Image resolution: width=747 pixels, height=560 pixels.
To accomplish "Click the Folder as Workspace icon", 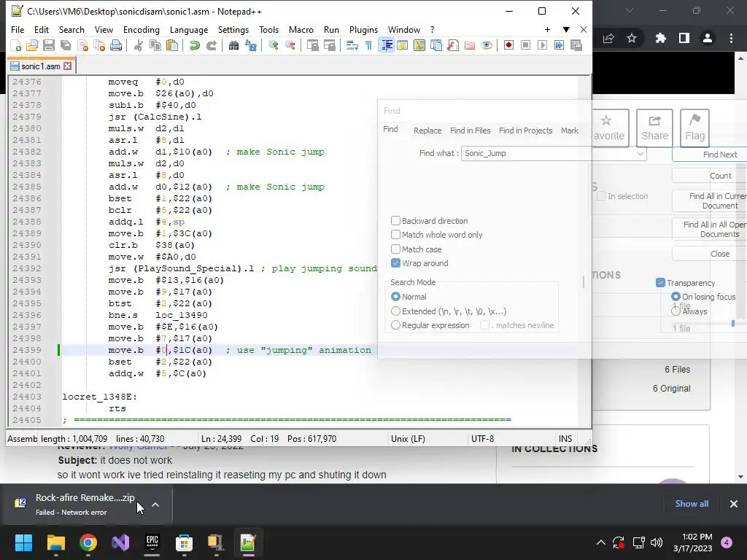I will 470,45.
